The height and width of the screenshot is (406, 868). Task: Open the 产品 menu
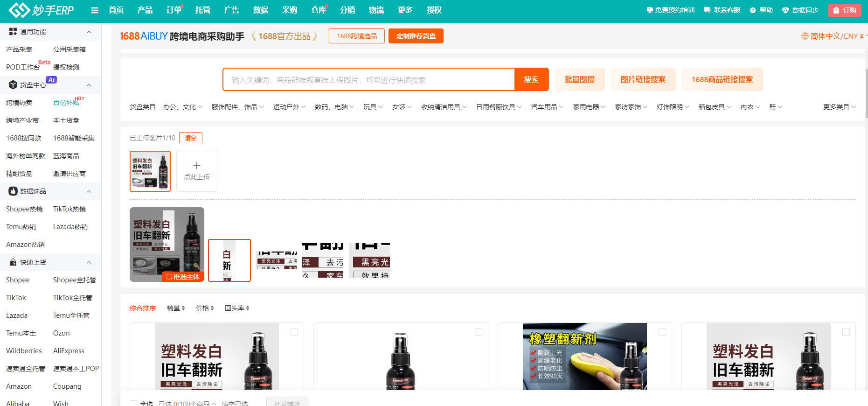pos(145,10)
